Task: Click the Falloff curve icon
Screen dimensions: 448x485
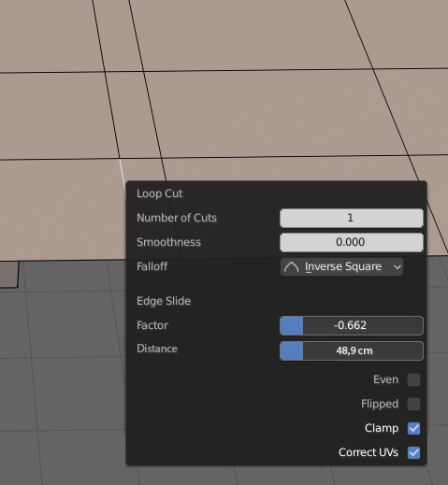Action: pyautogui.click(x=291, y=267)
